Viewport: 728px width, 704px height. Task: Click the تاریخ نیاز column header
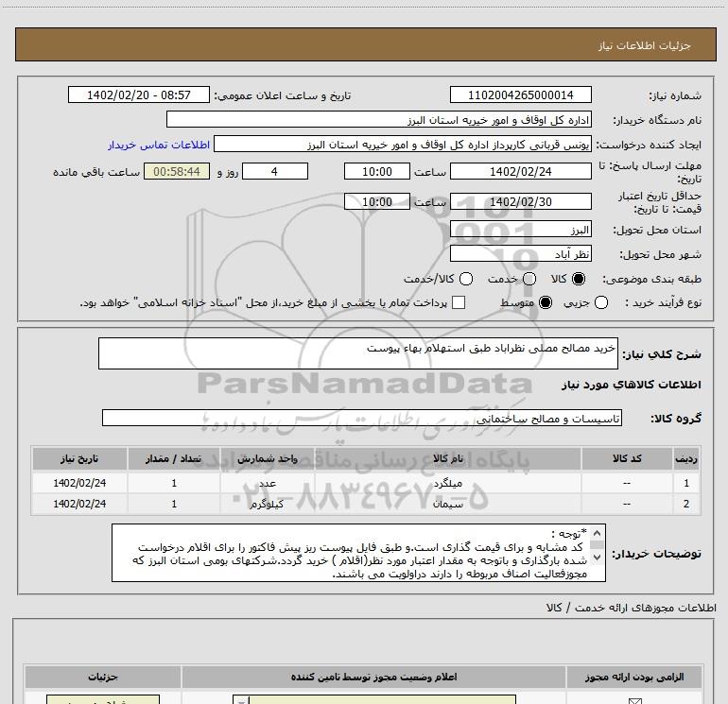(79, 458)
